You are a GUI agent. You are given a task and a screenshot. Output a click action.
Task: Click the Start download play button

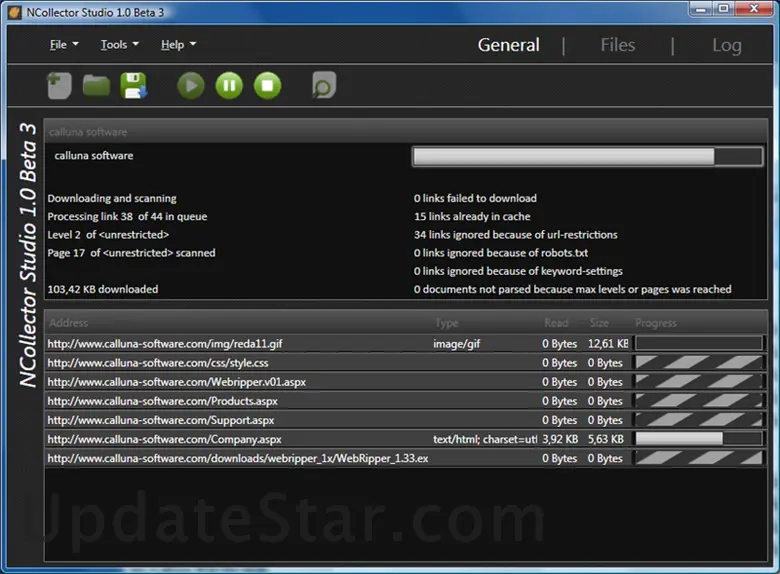click(191, 86)
